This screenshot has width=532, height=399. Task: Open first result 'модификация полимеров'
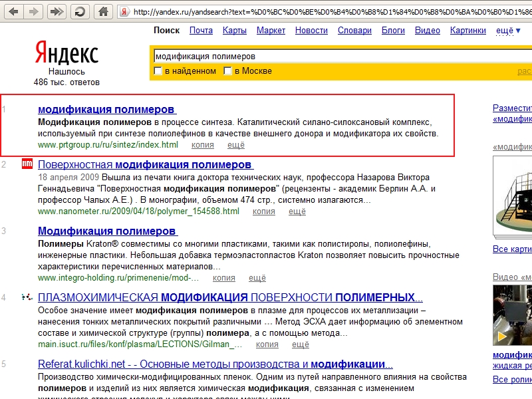click(106, 109)
